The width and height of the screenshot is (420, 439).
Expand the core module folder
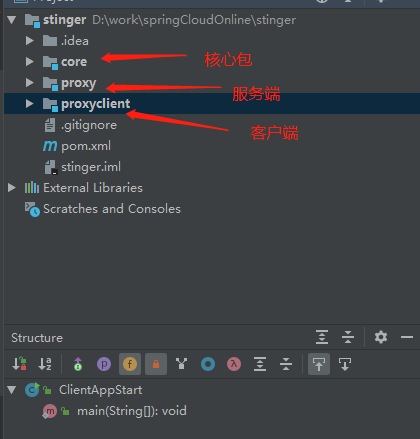click(30, 62)
